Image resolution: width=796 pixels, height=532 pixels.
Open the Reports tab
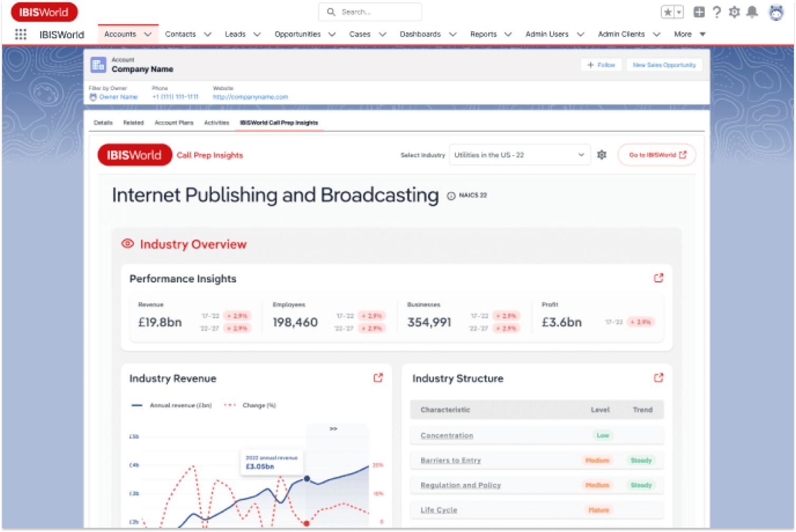tap(484, 34)
